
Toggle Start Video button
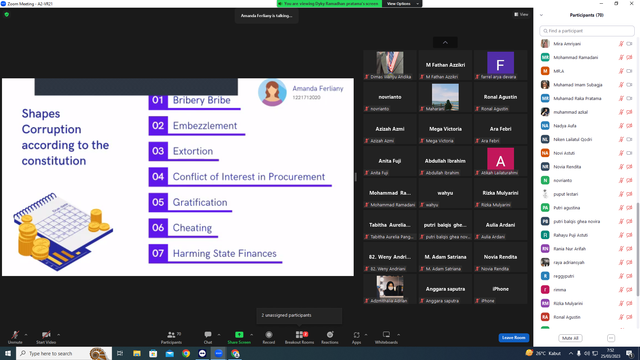click(46, 337)
